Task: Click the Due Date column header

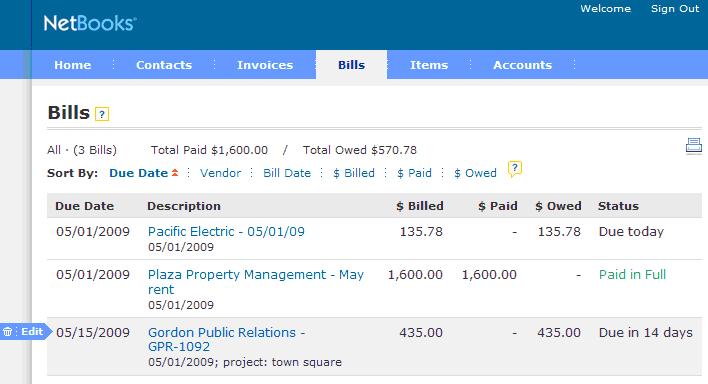Action: pos(84,206)
